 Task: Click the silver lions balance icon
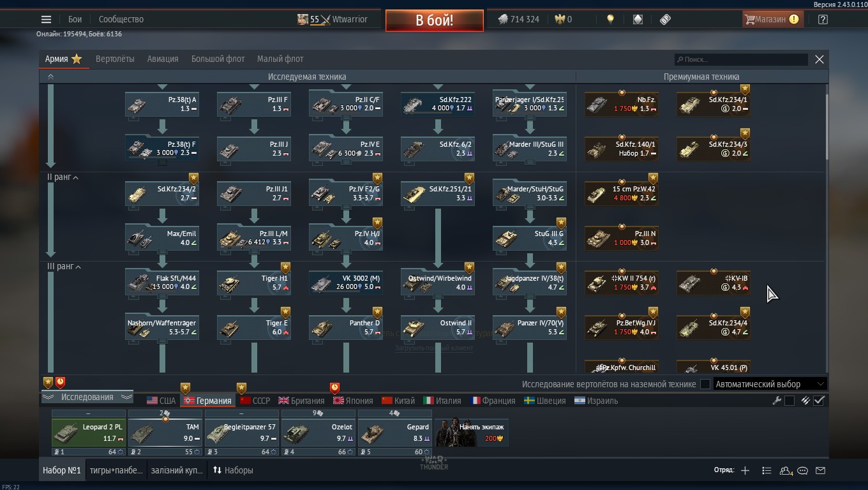(503, 19)
